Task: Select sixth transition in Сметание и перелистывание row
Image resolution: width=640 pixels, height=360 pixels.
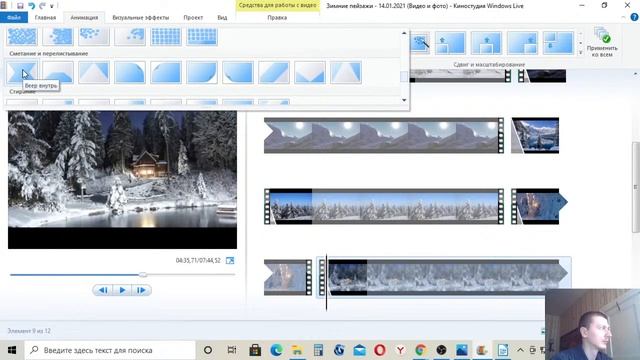Action: 202,72
